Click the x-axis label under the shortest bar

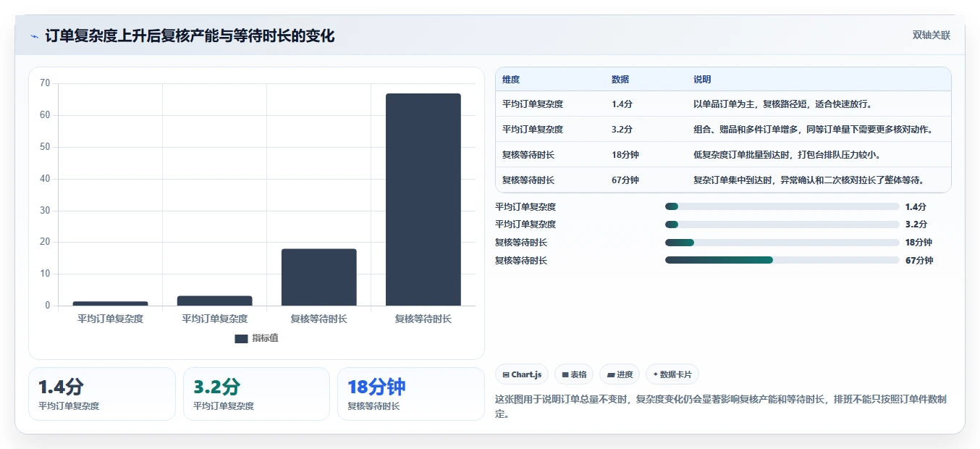tap(111, 319)
